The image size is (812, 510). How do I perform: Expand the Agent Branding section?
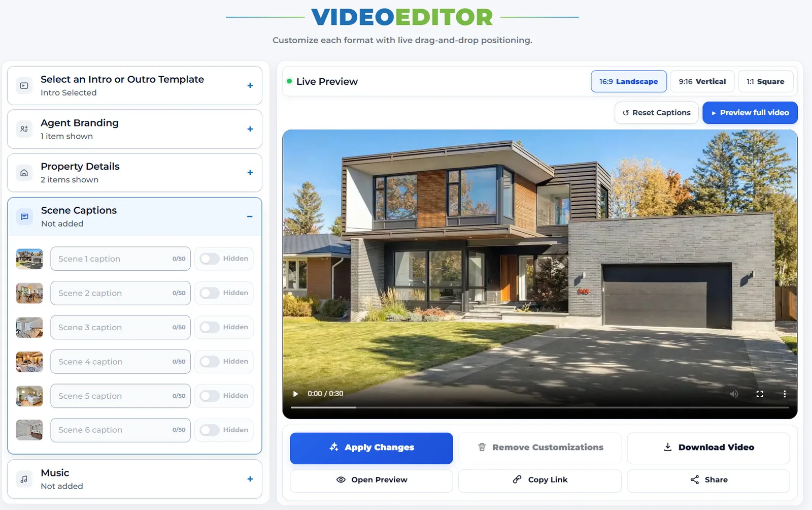click(x=250, y=129)
